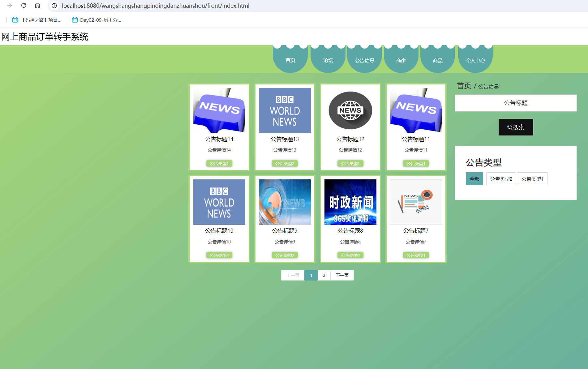Select page 1 in pagination
Viewport: 588px width, 369px height.
click(311, 275)
